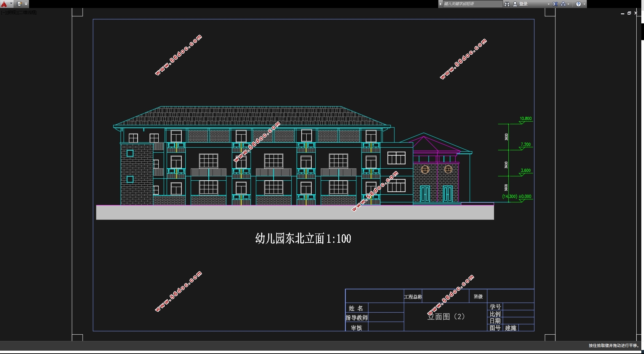Image resolution: width=644 pixels, height=354 pixels.
Task: Open the [二维线框] visual style menu
Action: pos(27,13)
